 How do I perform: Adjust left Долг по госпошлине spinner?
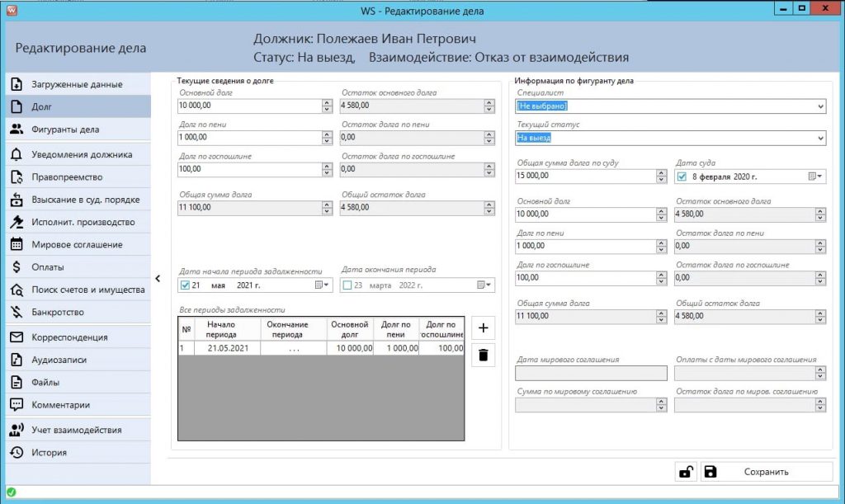[327, 170]
